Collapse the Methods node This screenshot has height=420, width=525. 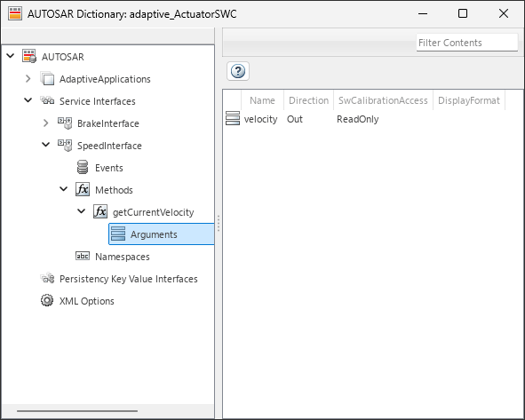click(x=64, y=189)
